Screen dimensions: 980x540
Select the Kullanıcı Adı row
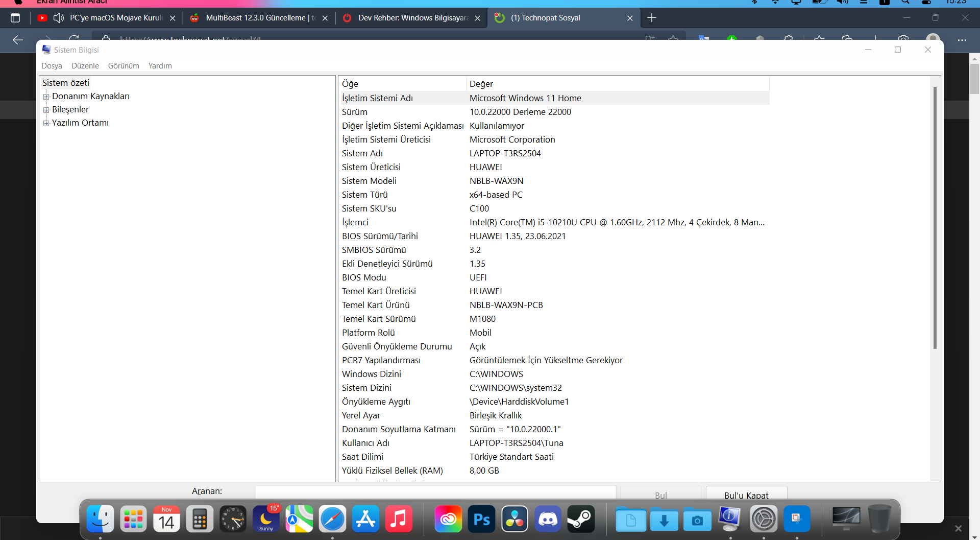tap(554, 443)
